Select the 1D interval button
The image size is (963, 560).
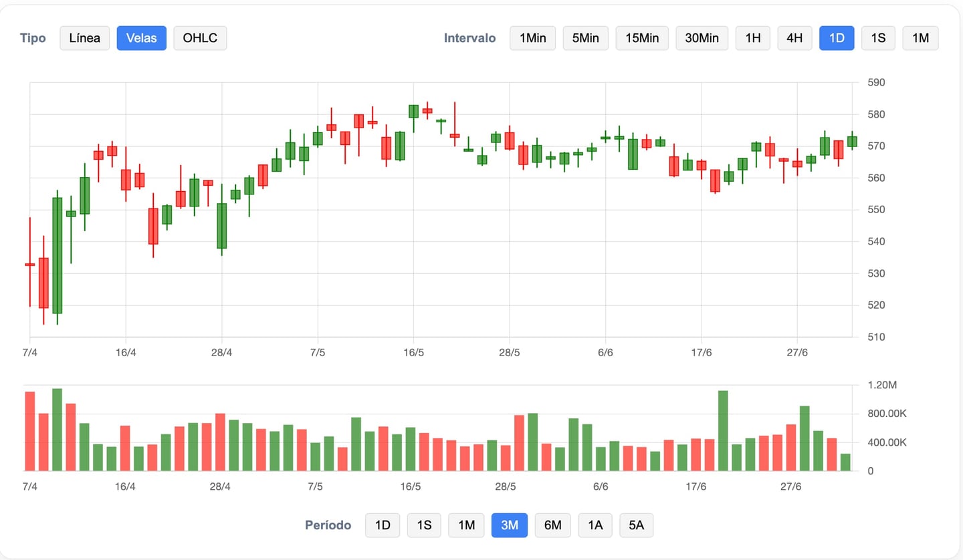coord(837,38)
